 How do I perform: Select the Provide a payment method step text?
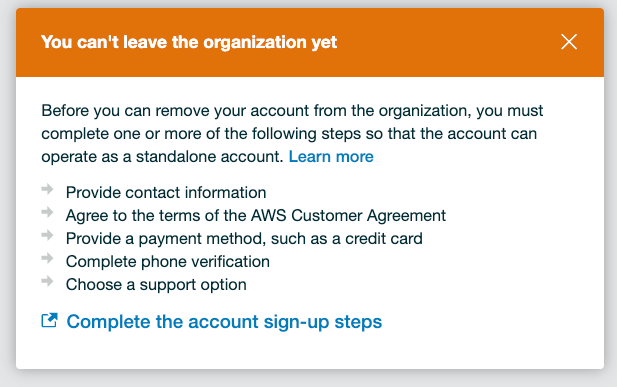click(x=244, y=239)
